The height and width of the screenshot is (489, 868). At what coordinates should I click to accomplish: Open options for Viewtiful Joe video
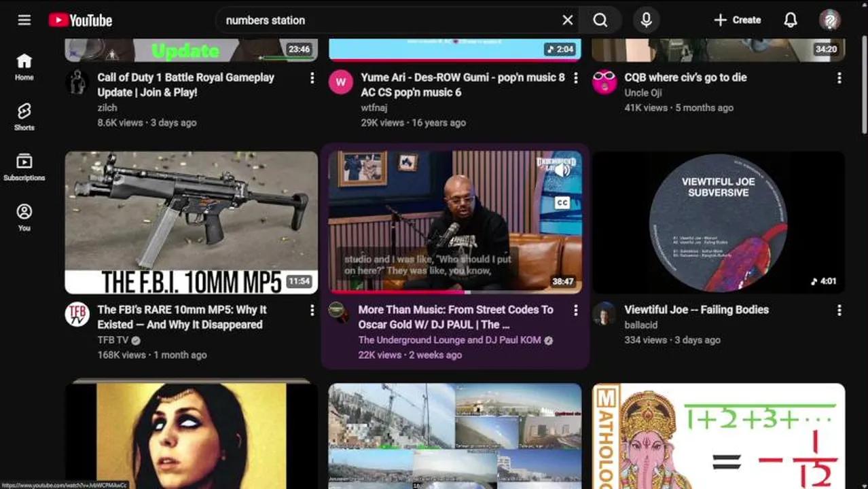pyautogui.click(x=839, y=310)
